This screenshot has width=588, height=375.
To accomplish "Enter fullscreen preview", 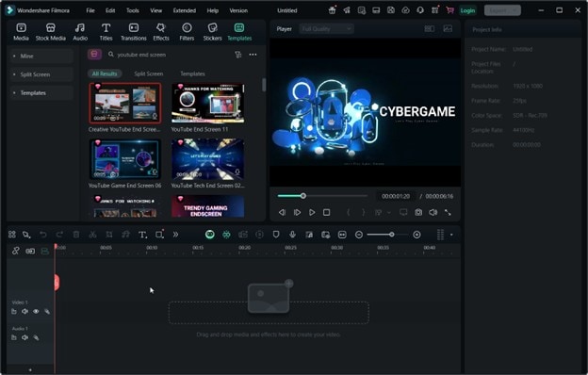I will point(448,213).
